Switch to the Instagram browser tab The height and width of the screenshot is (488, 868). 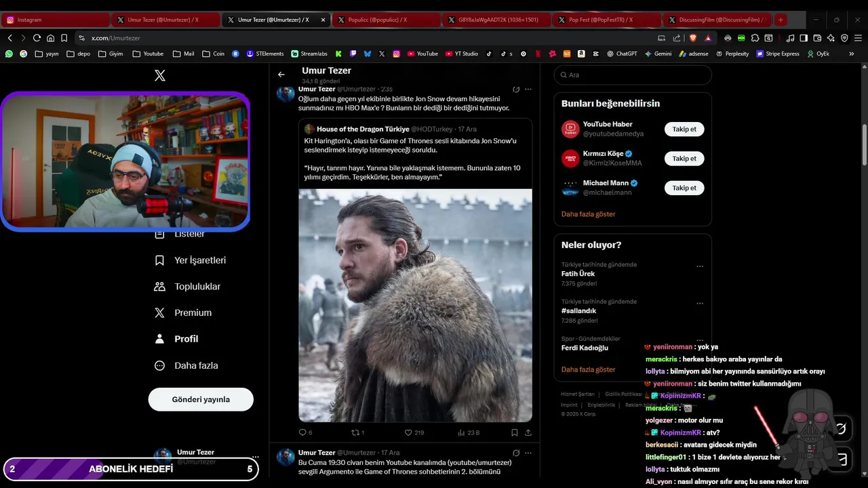[56, 20]
